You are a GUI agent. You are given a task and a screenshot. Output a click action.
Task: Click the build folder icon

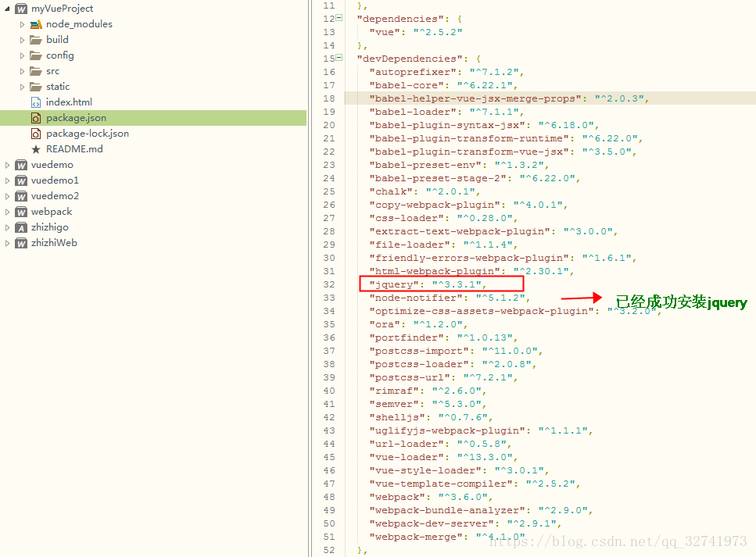coord(36,40)
